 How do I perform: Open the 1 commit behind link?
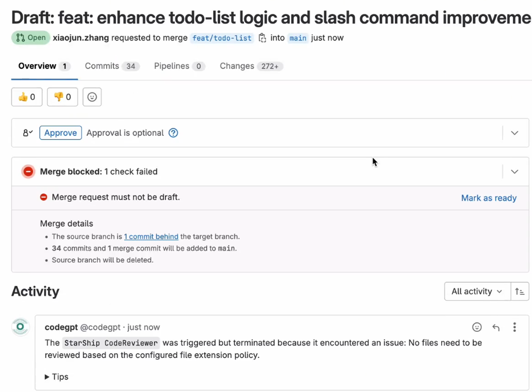tap(151, 236)
